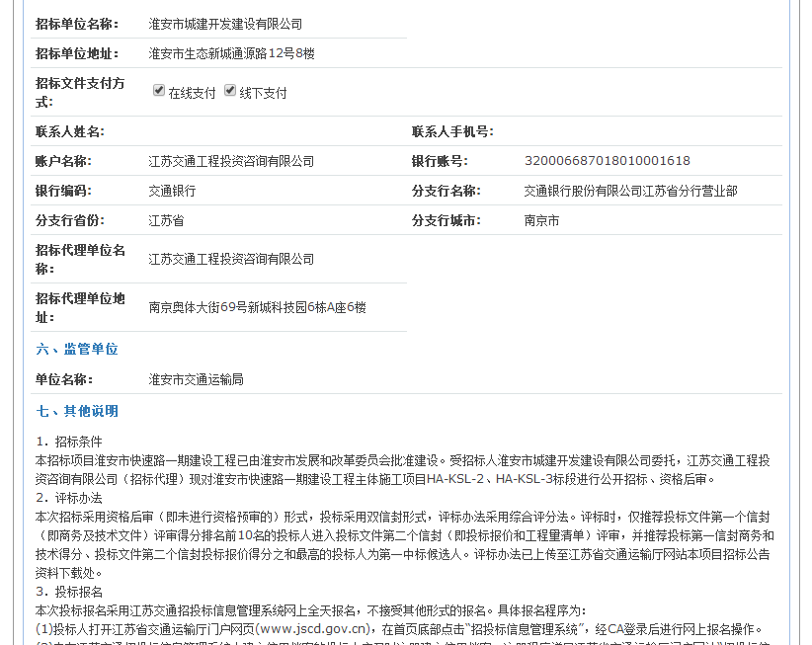Toggle the 线下支付 checkbox

pos(230,91)
